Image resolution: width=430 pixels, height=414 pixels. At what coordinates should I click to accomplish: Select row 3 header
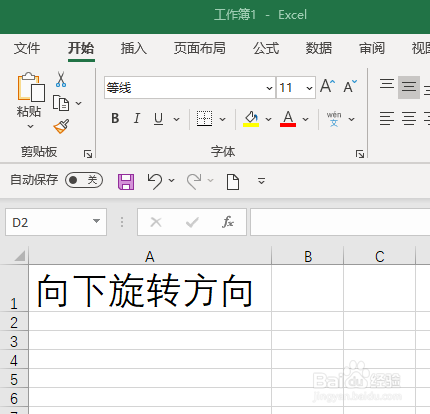click(14, 340)
